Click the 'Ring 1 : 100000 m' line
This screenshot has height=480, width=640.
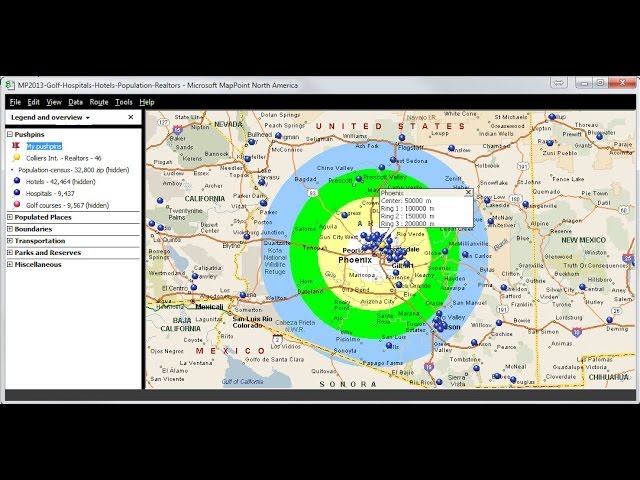click(x=407, y=209)
